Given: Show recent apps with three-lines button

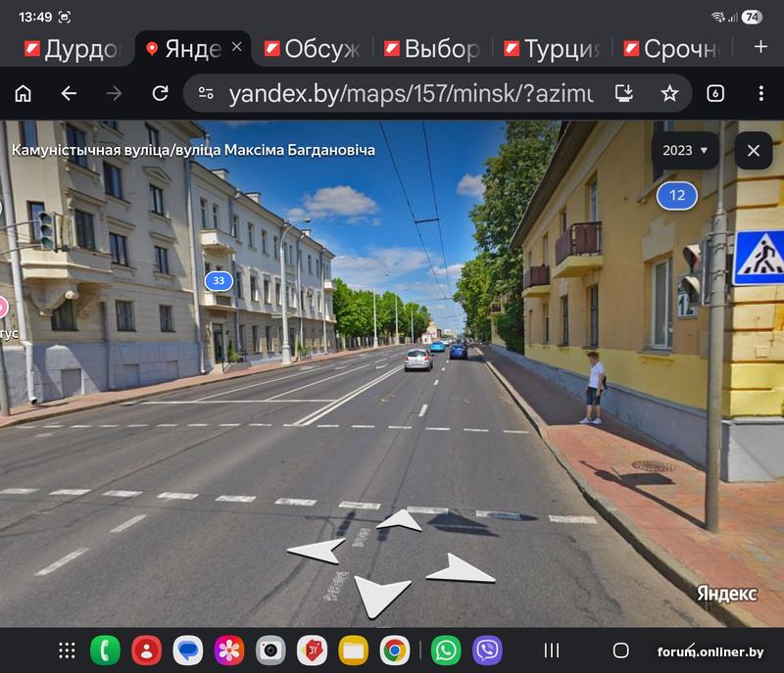Looking at the screenshot, I should tap(552, 650).
